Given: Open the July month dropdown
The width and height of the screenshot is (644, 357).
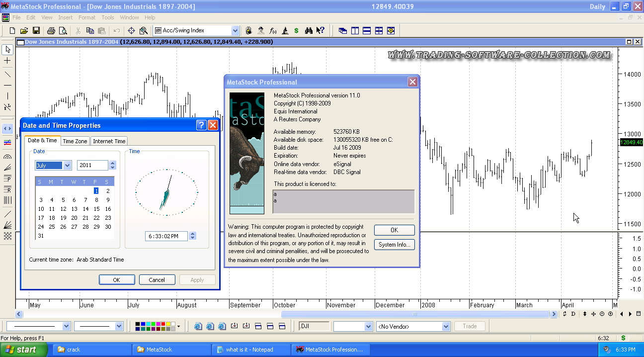Looking at the screenshot, I should (68, 166).
